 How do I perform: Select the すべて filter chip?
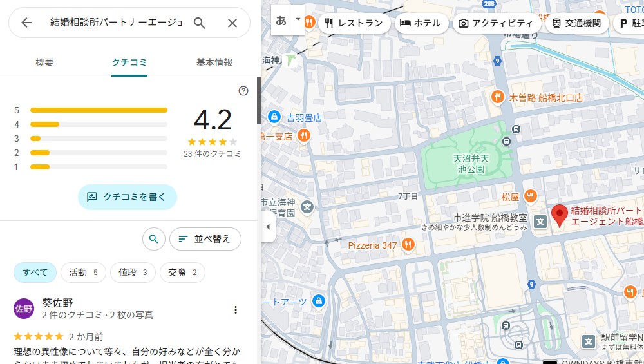(x=35, y=273)
